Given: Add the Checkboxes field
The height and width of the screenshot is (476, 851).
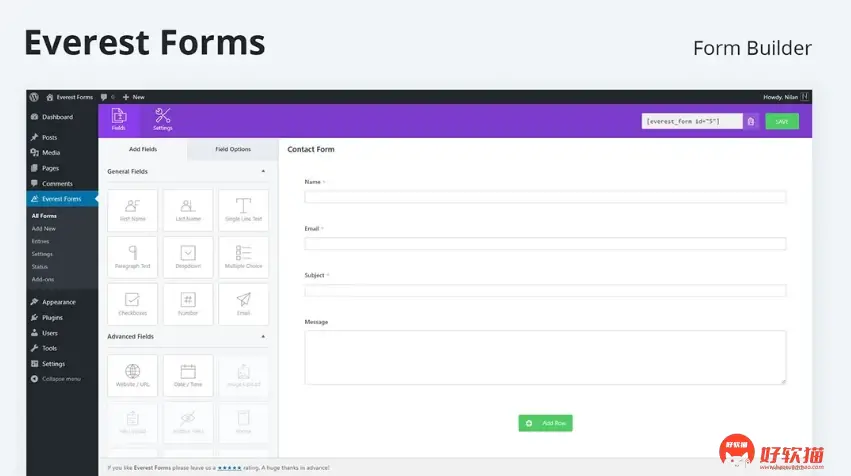Looking at the screenshot, I should 132,303.
